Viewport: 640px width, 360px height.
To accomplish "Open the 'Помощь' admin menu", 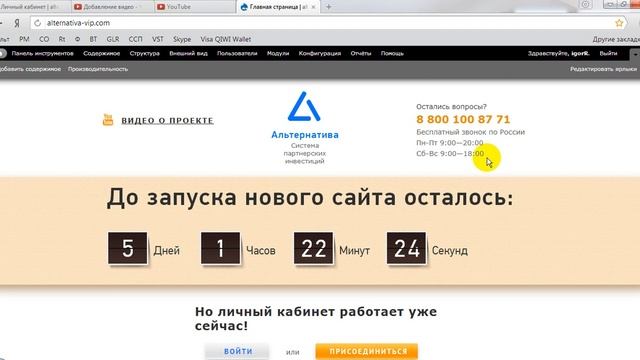I will coord(392,53).
